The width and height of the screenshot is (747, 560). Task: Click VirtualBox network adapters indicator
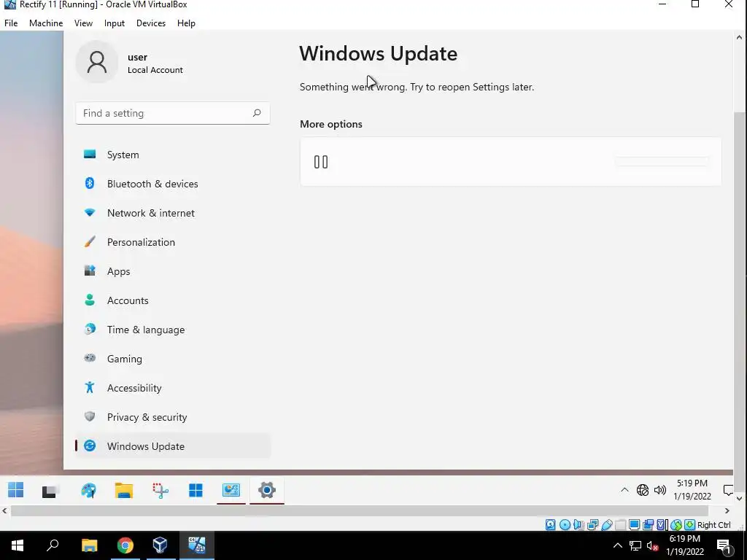592,525
